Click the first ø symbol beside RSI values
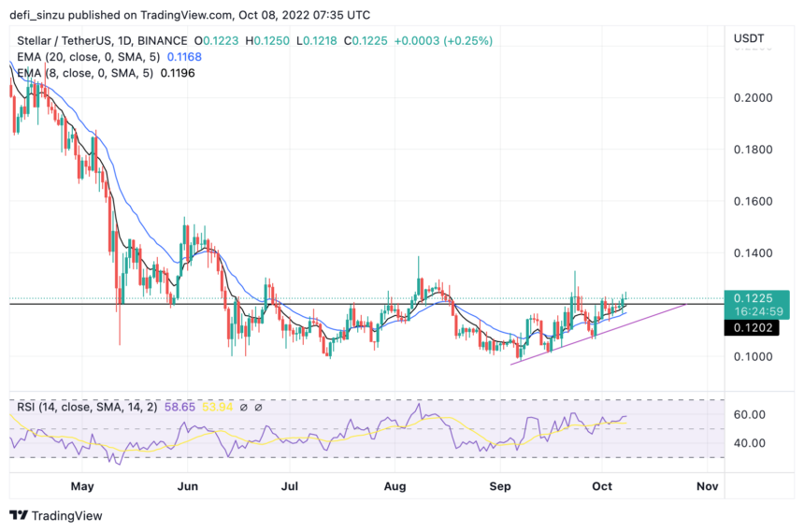This screenshot has width=804, height=532. pyautogui.click(x=244, y=408)
